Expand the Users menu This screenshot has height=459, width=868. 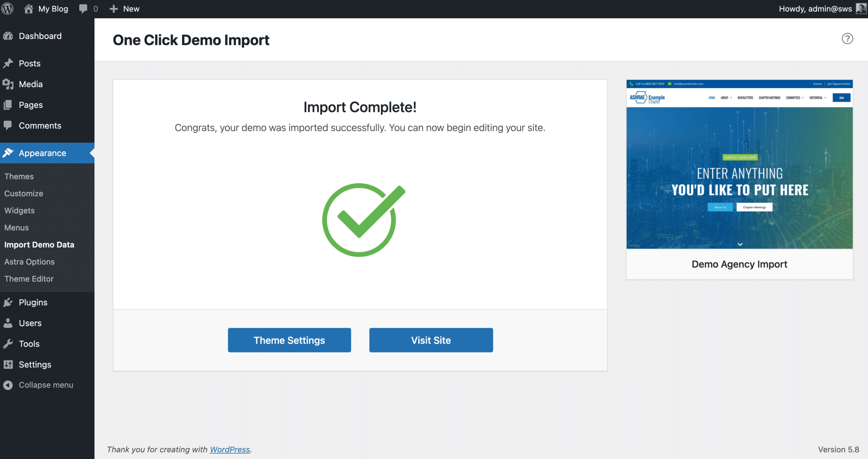[30, 323]
